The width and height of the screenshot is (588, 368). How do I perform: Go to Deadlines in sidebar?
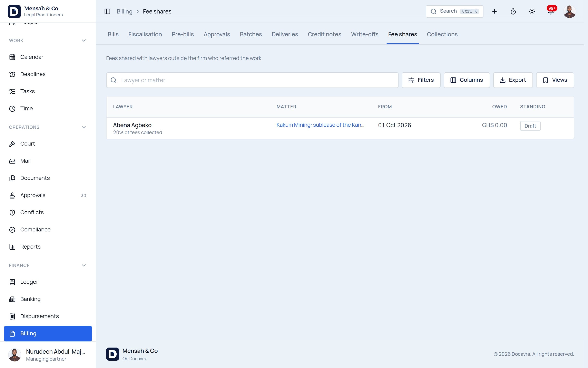[48, 74]
